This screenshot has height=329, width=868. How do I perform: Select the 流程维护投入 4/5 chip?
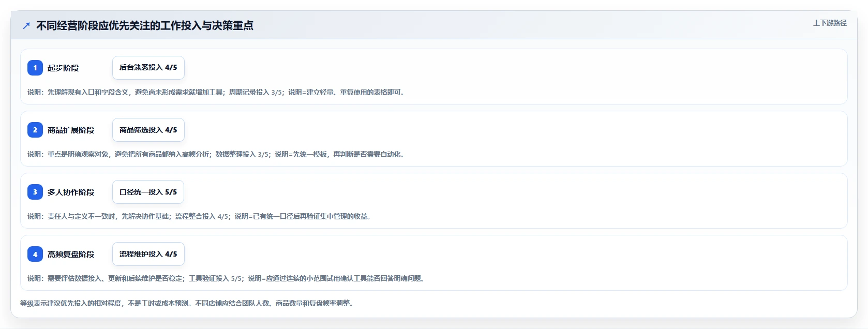(148, 254)
